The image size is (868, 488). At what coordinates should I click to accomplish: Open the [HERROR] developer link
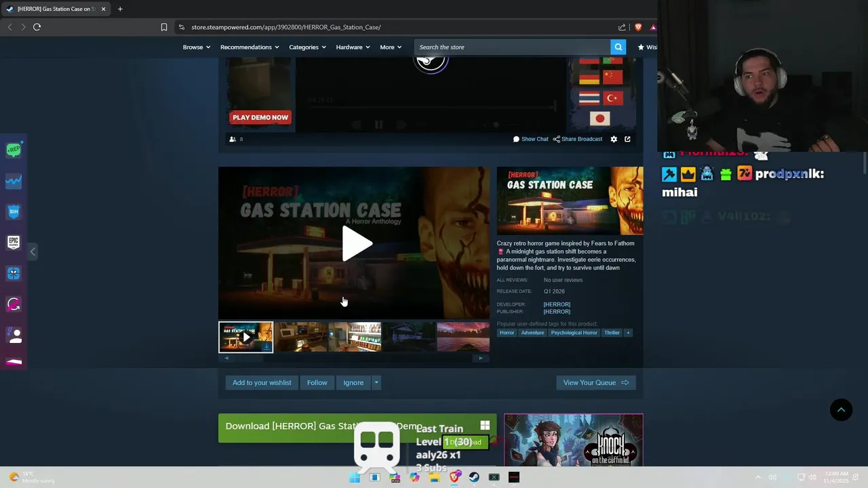(557, 304)
